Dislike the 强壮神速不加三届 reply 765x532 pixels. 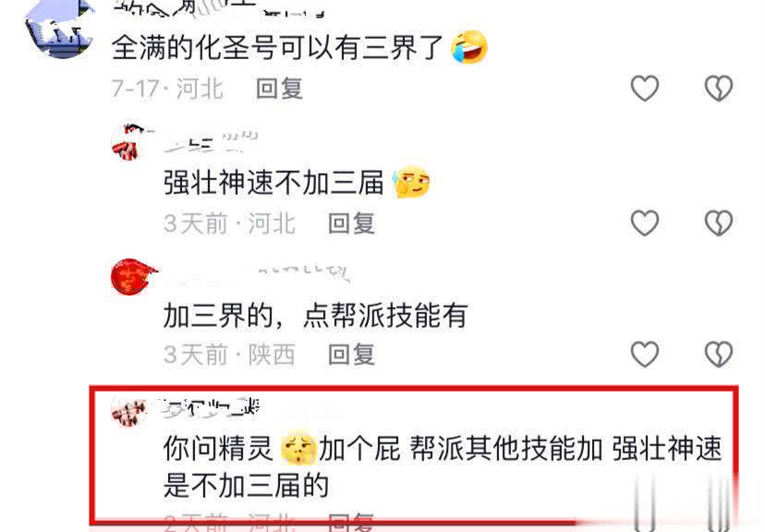tap(718, 224)
